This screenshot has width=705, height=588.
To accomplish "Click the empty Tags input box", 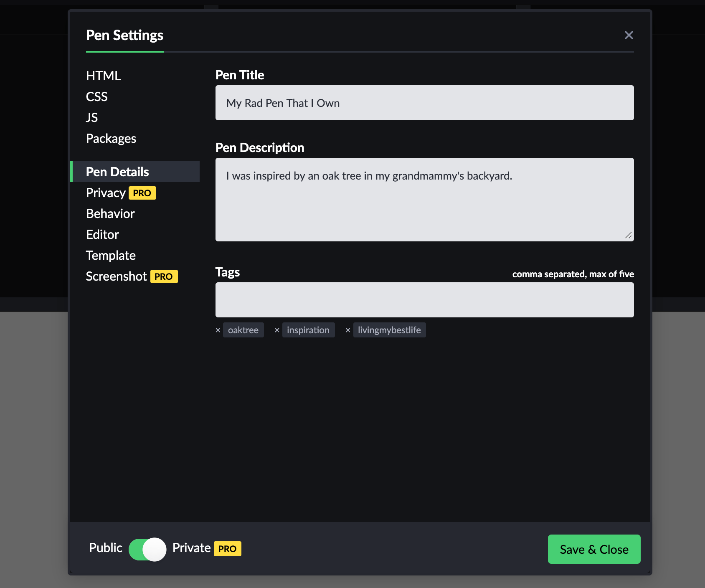I will coord(424,299).
